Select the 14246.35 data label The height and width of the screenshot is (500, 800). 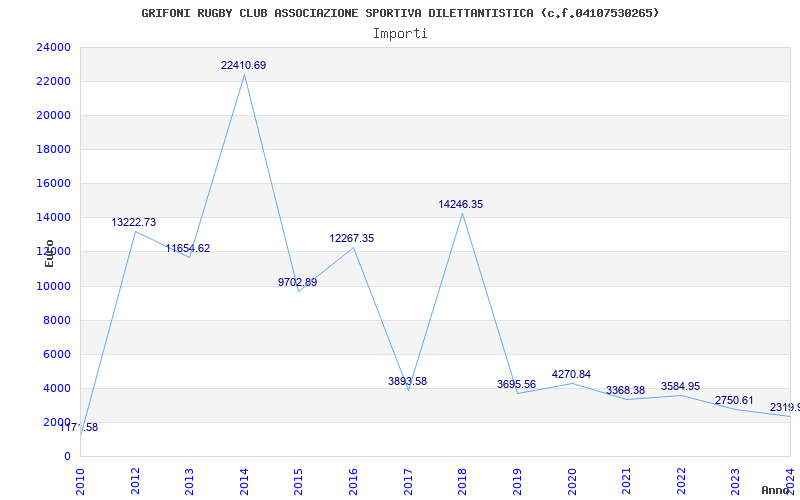461,204
